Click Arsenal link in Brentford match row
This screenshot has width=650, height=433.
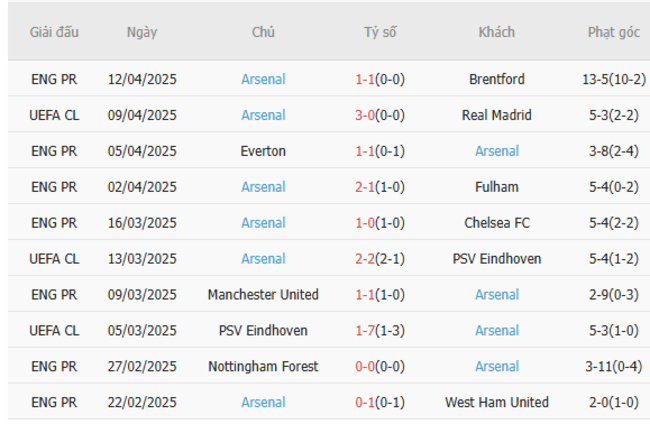pyautogui.click(x=263, y=79)
